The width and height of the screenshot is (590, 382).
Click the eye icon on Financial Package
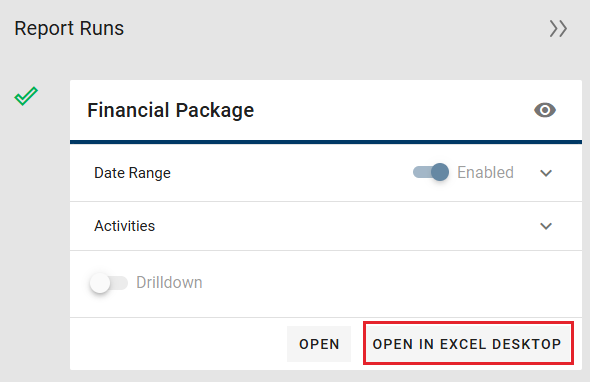pos(544,110)
